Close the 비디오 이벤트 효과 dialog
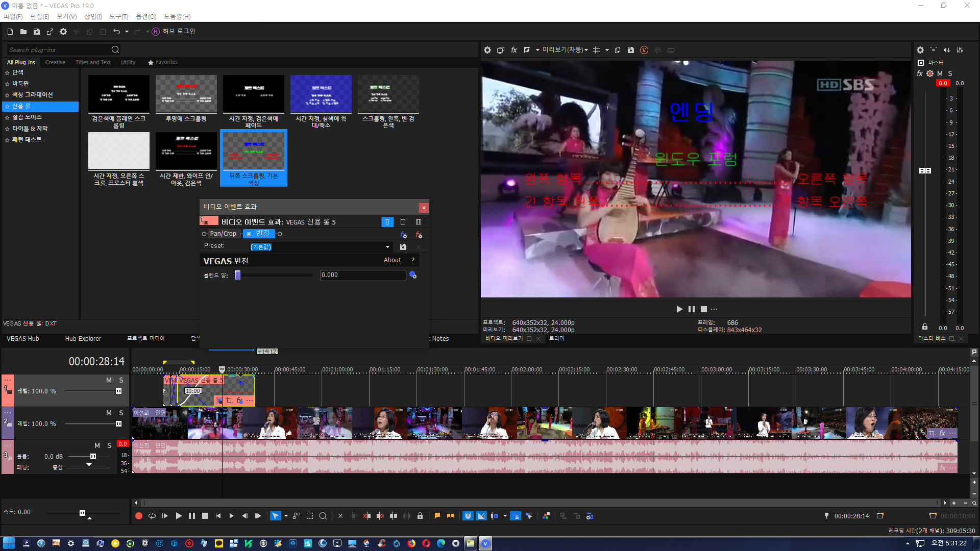The height and width of the screenshot is (551, 980). (424, 208)
